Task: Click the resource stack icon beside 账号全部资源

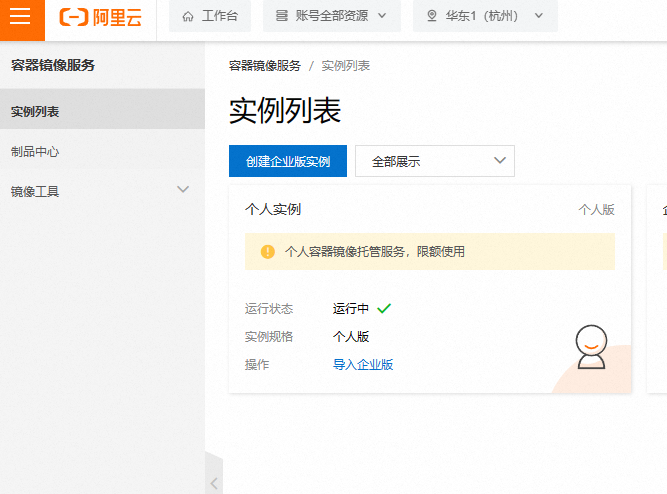Action: (282, 16)
